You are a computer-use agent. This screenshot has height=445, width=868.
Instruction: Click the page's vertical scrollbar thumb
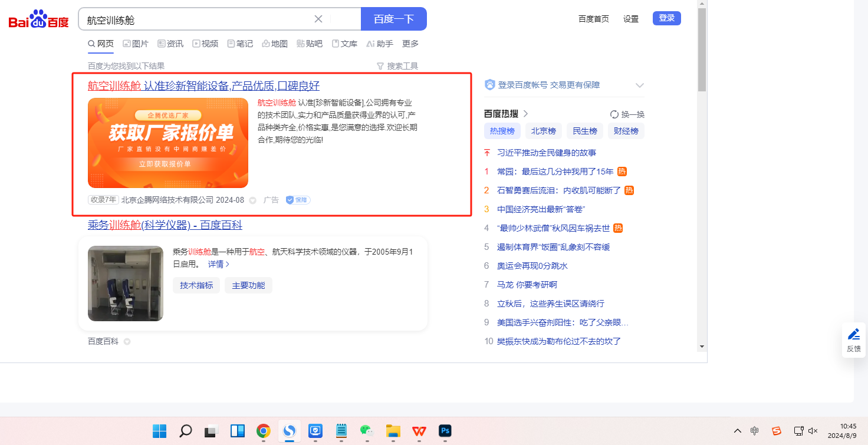point(702,50)
